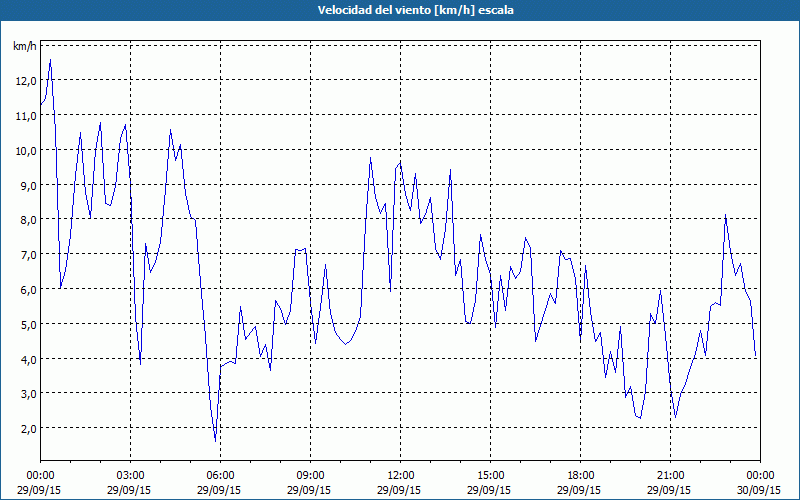
Task: Click the 18:00 time axis label
Action: (x=580, y=476)
